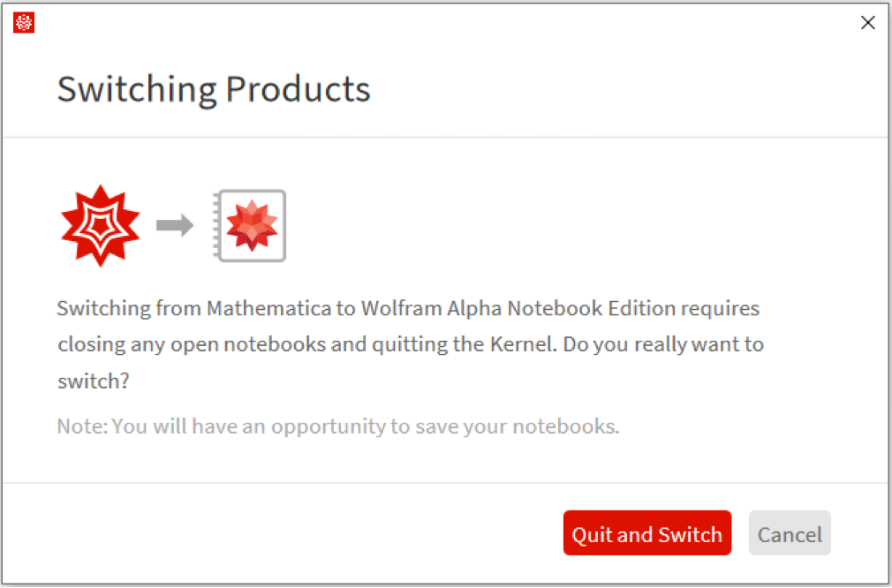This screenshot has width=892, height=588.
Task: Click the Wolfram icon in the title bar
Action: [24, 23]
